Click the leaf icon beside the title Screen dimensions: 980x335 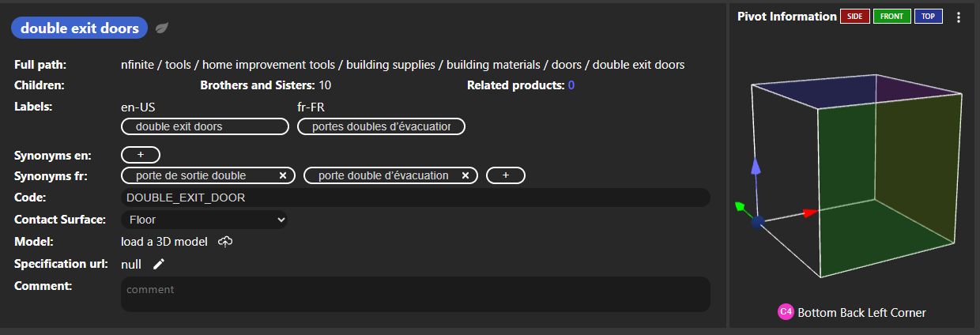coord(161,28)
